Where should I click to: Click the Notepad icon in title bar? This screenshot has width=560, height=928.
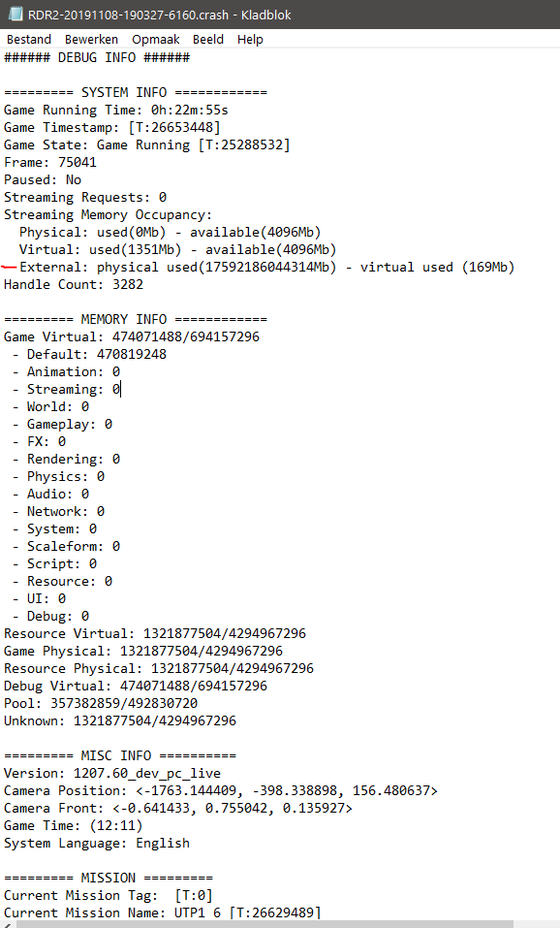(15, 15)
